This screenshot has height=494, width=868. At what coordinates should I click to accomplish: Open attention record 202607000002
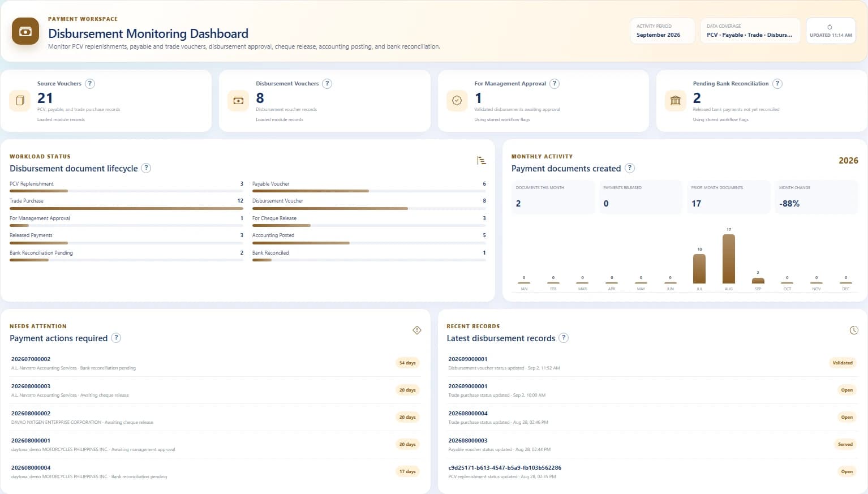coord(215,363)
